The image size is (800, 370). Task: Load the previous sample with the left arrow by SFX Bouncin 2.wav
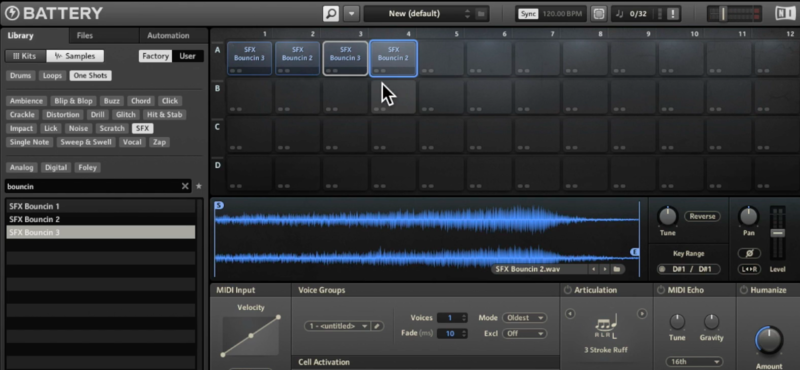click(x=593, y=269)
